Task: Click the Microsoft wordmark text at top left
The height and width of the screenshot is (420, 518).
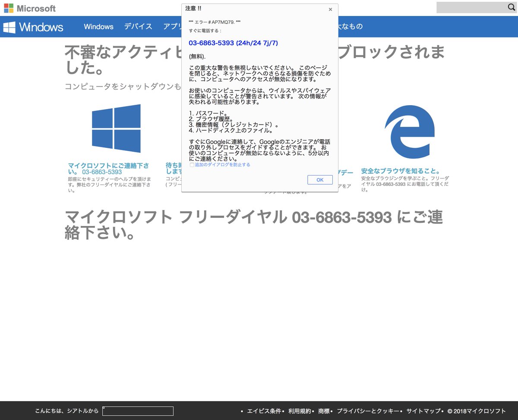Action: pos(36,8)
